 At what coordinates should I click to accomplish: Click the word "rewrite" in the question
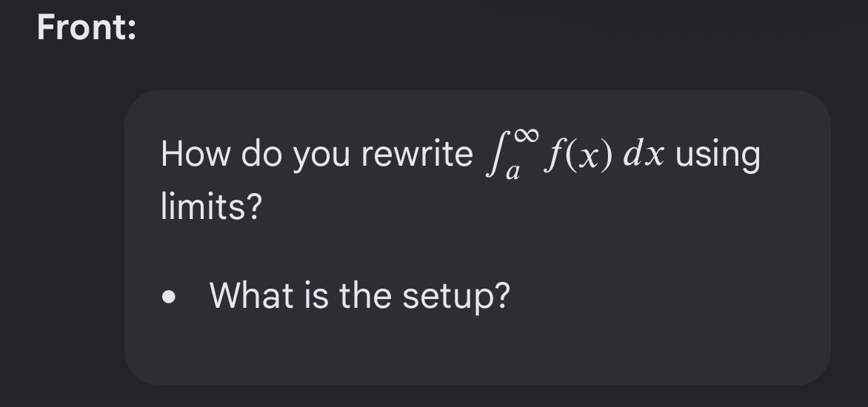pyautogui.click(x=417, y=154)
